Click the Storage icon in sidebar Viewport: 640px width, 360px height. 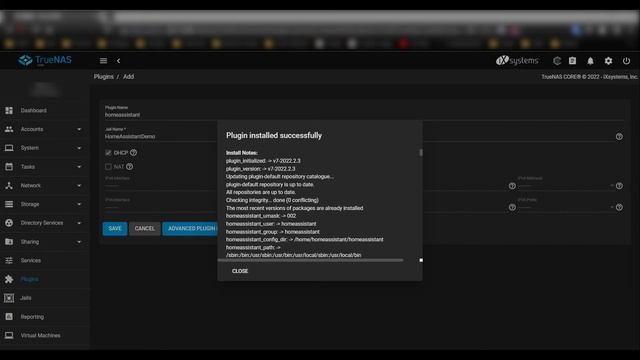pyautogui.click(x=9, y=204)
